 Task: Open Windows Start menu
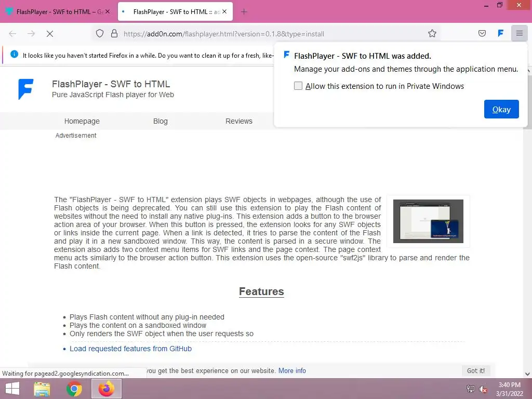(x=12, y=389)
